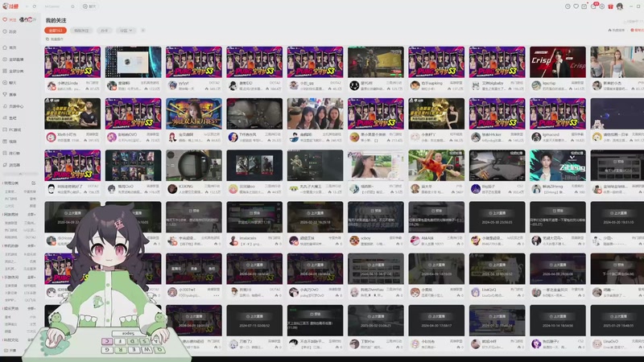Image resolution: width=644 pixels, height=362 pixels.
Task: Click the Douyu logo in top-left corner
Action: point(11,6)
